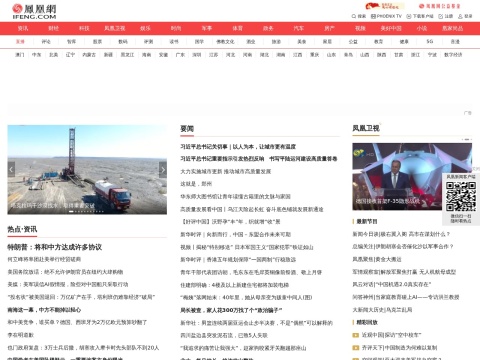The width and height of the screenshot is (480, 360).
Task: Open the 热点·资讯 section heading
Action: [x=22, y=229]
